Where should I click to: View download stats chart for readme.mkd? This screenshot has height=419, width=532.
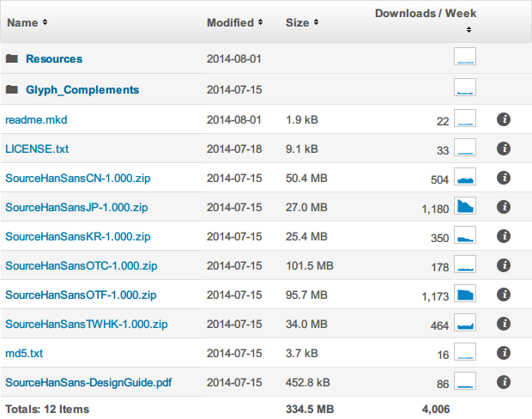[x=465, y=118]
